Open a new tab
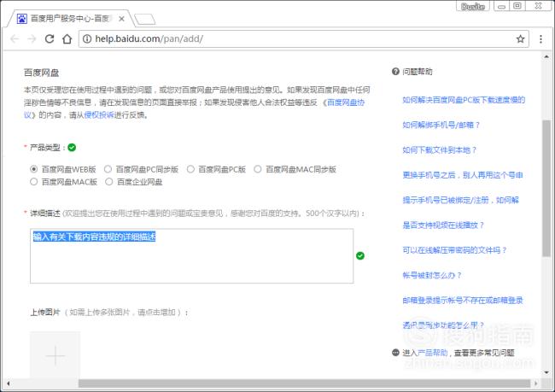The image size is (555, 392). pos(145,19)
